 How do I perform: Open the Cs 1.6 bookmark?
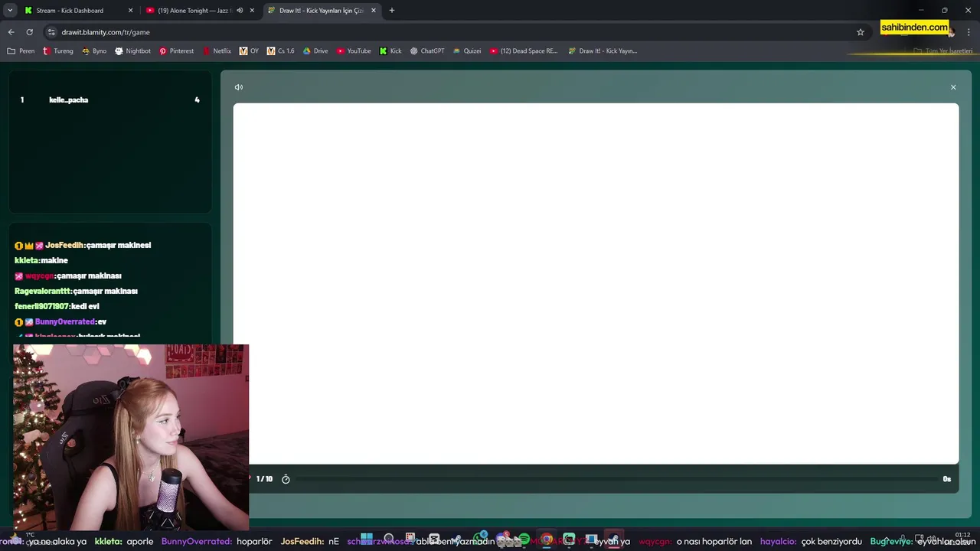(x=280, y=51)
